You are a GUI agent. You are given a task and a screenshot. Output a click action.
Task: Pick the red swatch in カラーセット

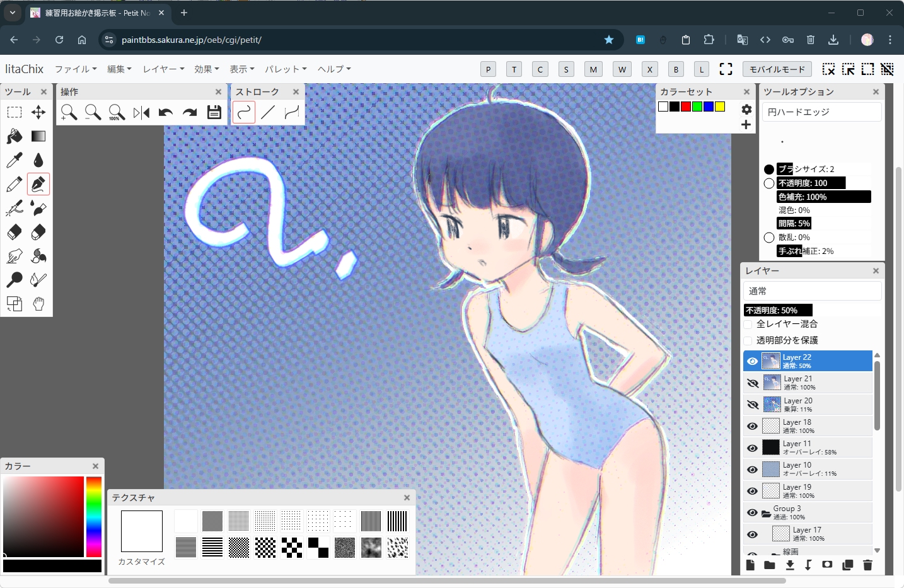pyautogui.click(x=686, y=107)
